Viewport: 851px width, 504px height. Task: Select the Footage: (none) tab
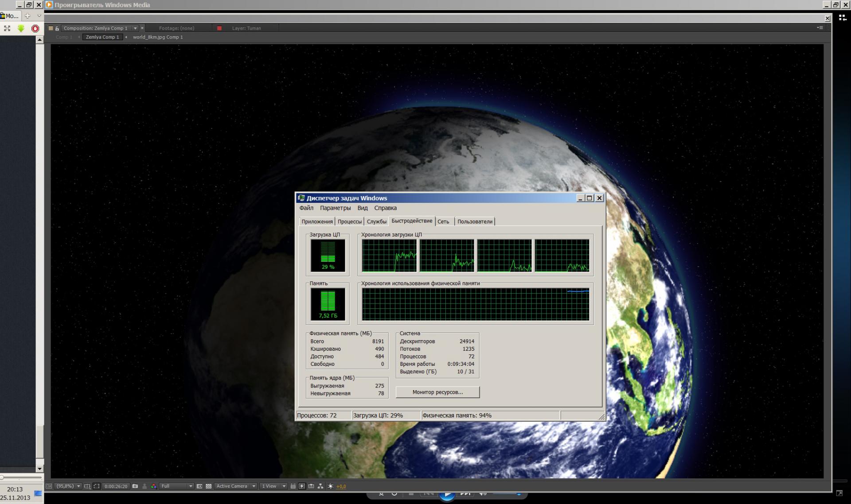click(176, 28)
